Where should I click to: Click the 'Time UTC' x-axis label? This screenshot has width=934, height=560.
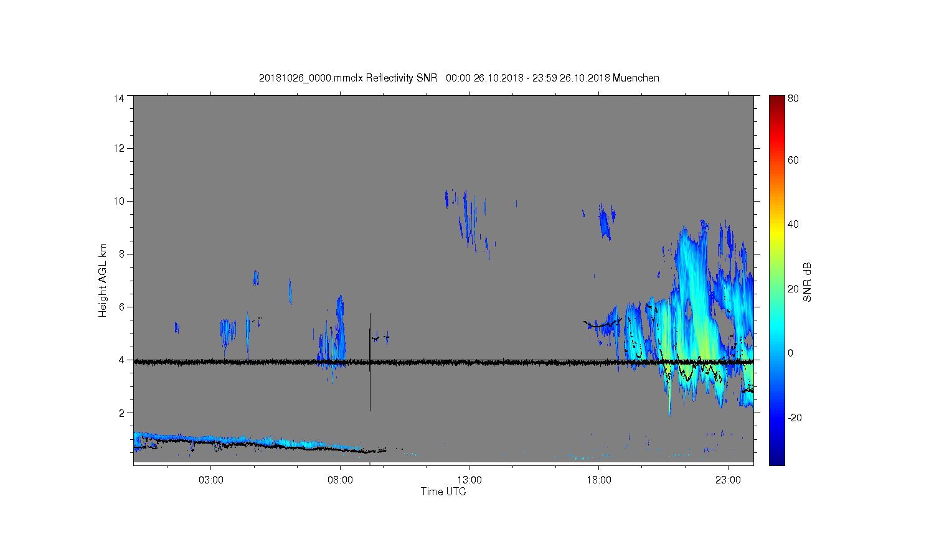(443, 492)
